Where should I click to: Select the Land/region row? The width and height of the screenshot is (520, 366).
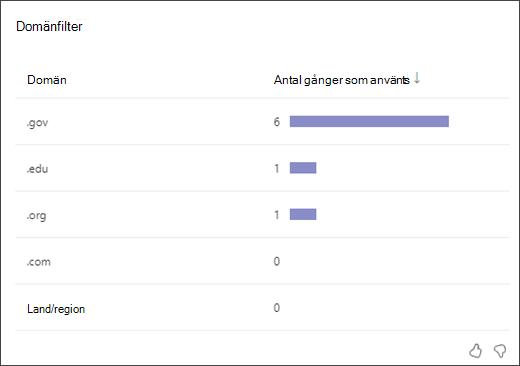pyautogui.click(x=262, y=307)
